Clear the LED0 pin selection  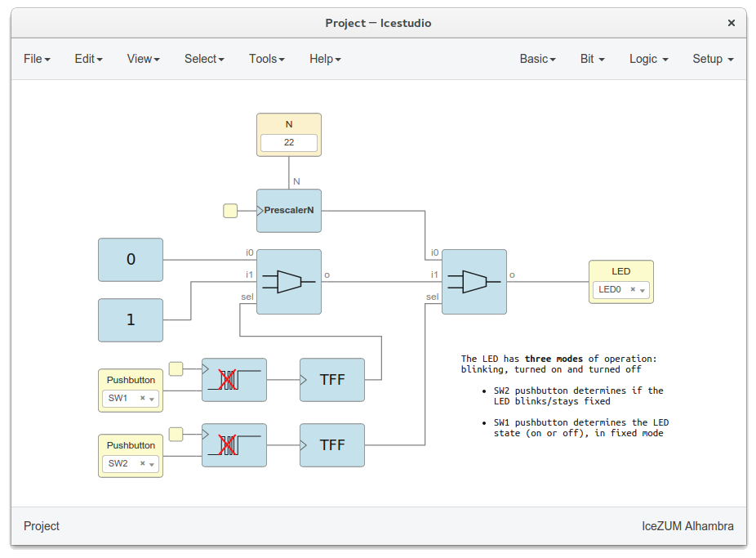click(633, 289)
